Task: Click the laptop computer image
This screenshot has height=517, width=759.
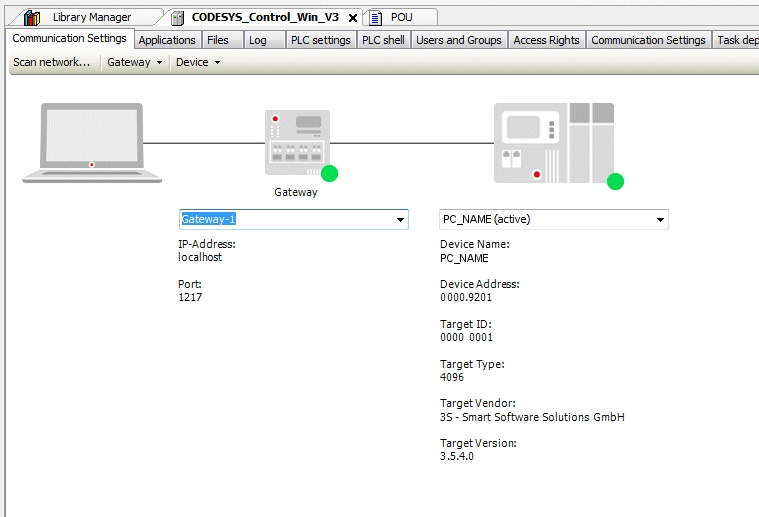Action: tap(92, 143)
